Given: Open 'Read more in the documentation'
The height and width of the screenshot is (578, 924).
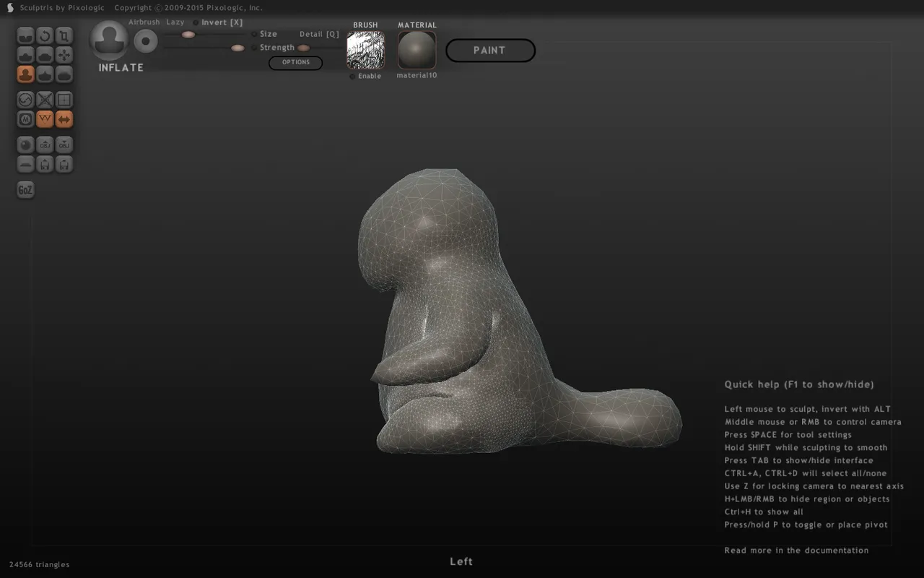Looking at the screenshot, I should 796,551.
